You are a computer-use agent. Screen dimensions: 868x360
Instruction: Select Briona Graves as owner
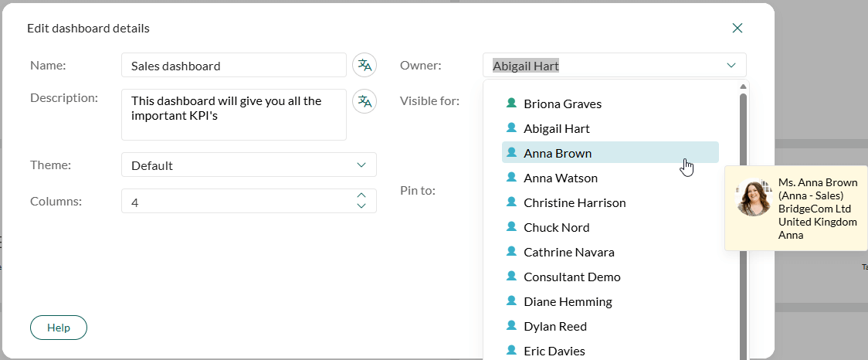tap(610, 104)
